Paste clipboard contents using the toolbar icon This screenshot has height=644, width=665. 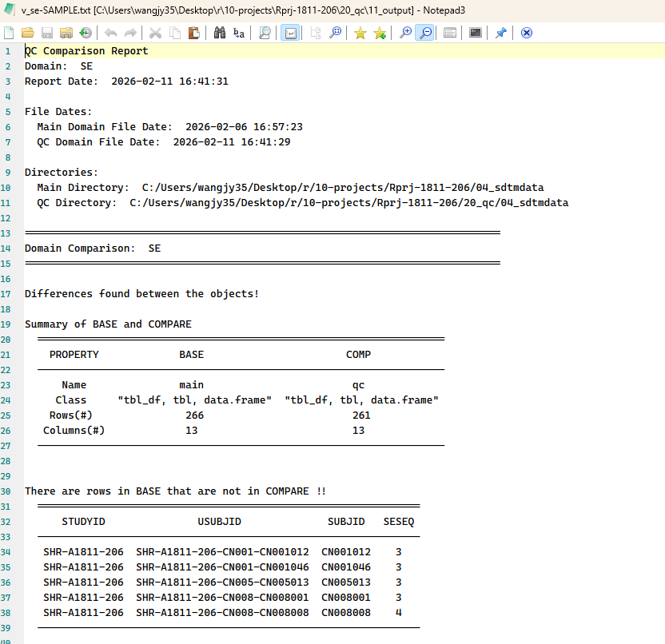(193, 33)
